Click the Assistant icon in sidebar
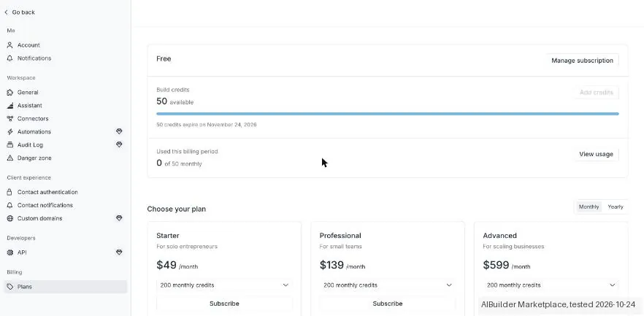 (x=10, y=106)
